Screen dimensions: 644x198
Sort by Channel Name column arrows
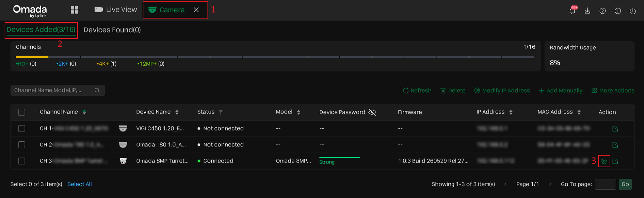coord(84,112)
